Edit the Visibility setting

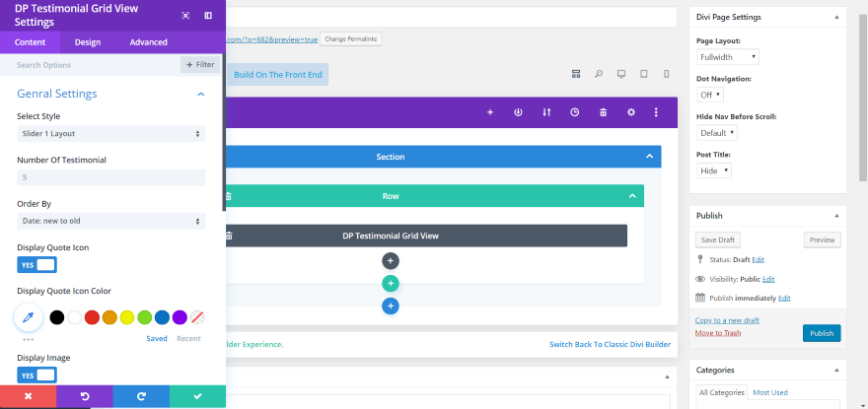coord(768,279)
